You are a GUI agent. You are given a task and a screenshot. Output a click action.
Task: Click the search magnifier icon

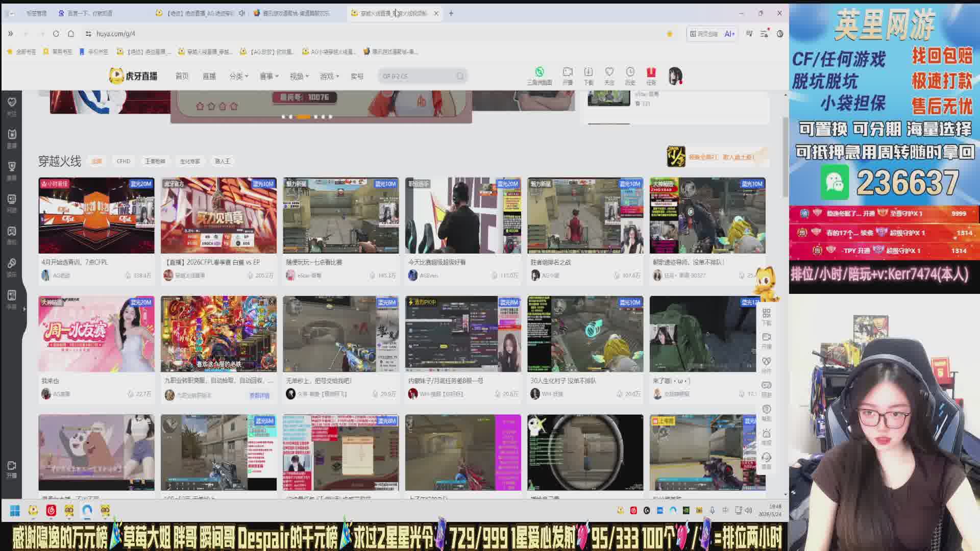460,76
